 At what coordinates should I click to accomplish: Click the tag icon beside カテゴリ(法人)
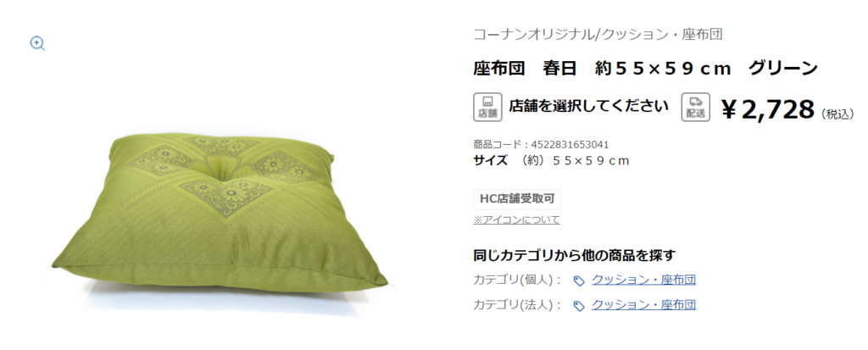coord(578,306)
